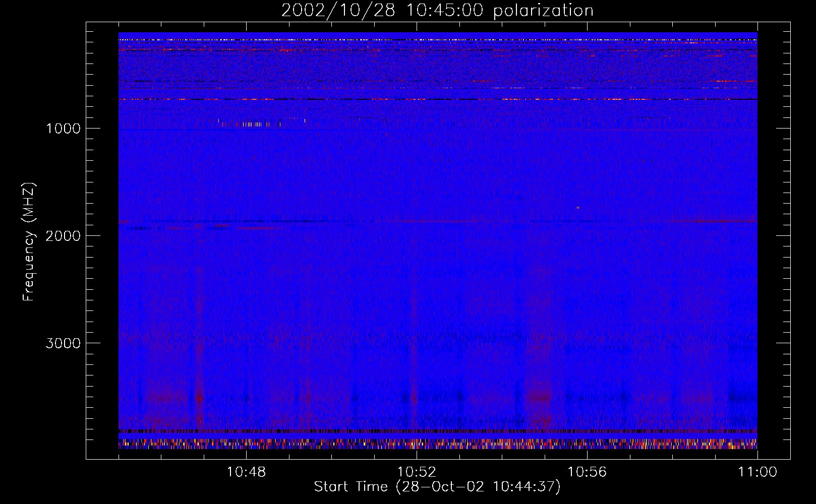
Task: Click the 11:00 time tick label
Action: tap(757, 472)
